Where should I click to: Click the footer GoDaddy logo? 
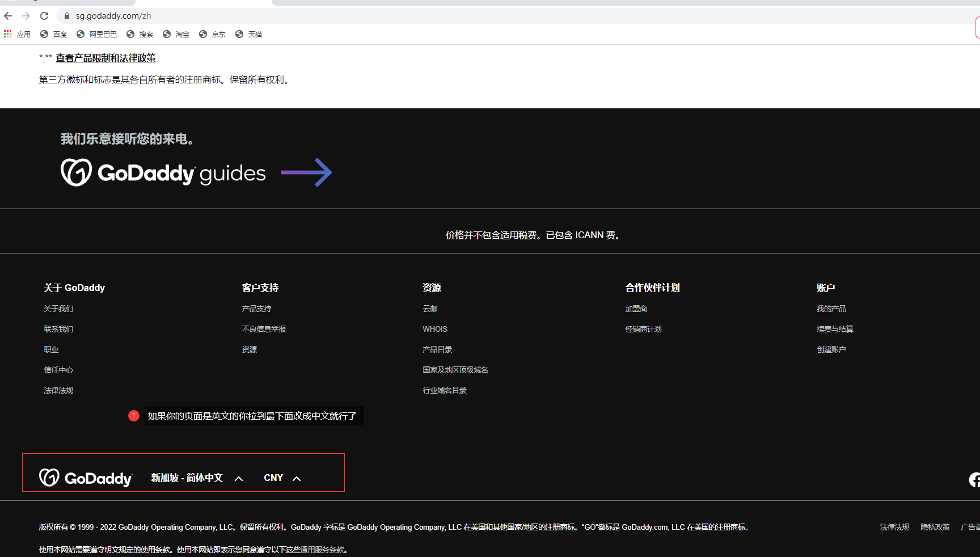86,478
